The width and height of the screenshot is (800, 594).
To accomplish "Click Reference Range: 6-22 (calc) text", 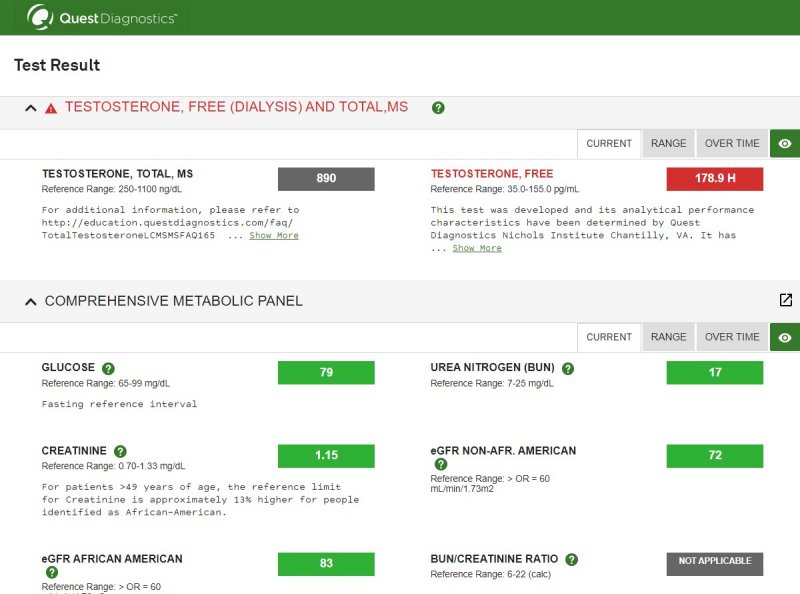I will 490,574.
